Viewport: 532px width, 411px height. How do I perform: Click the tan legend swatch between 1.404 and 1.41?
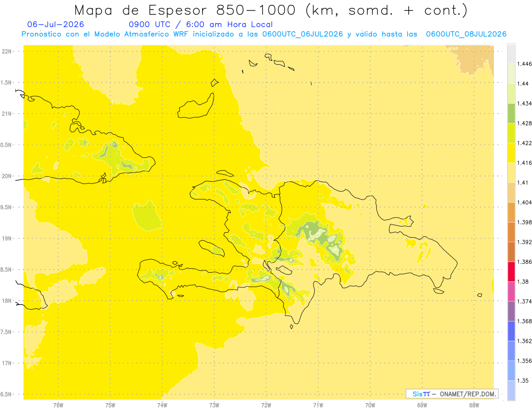point(511,192)
